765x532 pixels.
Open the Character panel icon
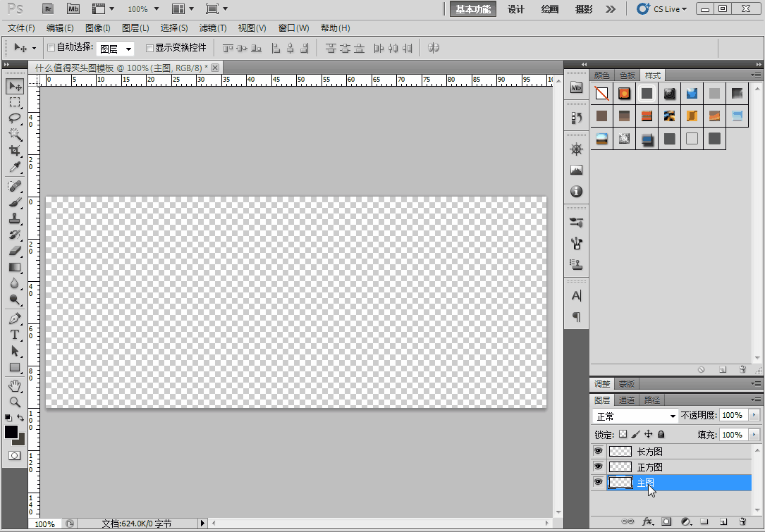coord(576,295)
